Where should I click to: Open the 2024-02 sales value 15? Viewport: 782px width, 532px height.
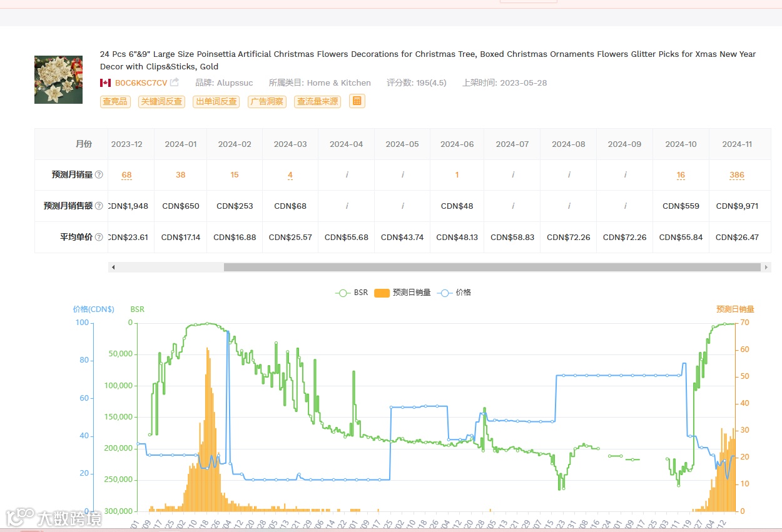pos(235,175)
